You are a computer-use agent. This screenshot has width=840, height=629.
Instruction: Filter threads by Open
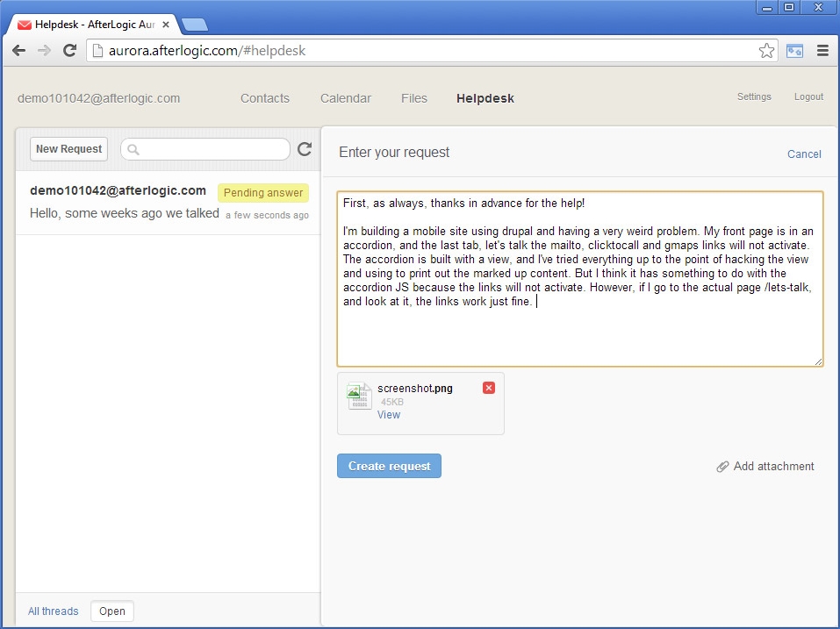112,611
